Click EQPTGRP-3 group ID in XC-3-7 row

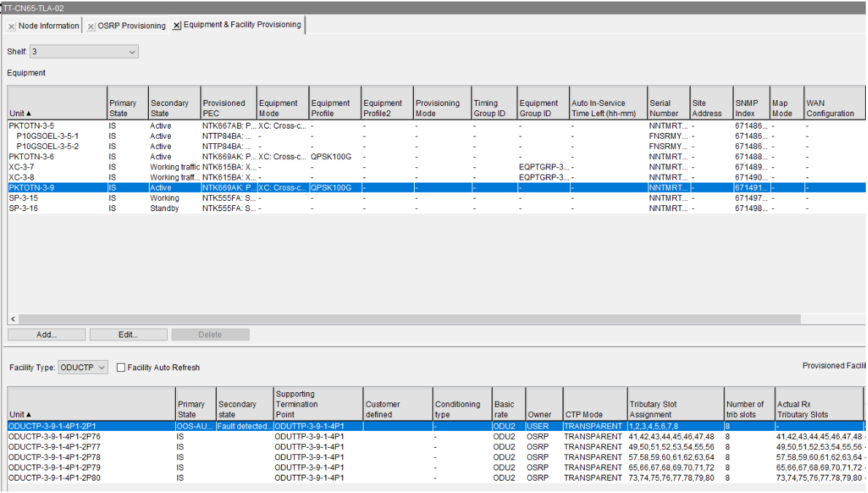coord(544,167)
